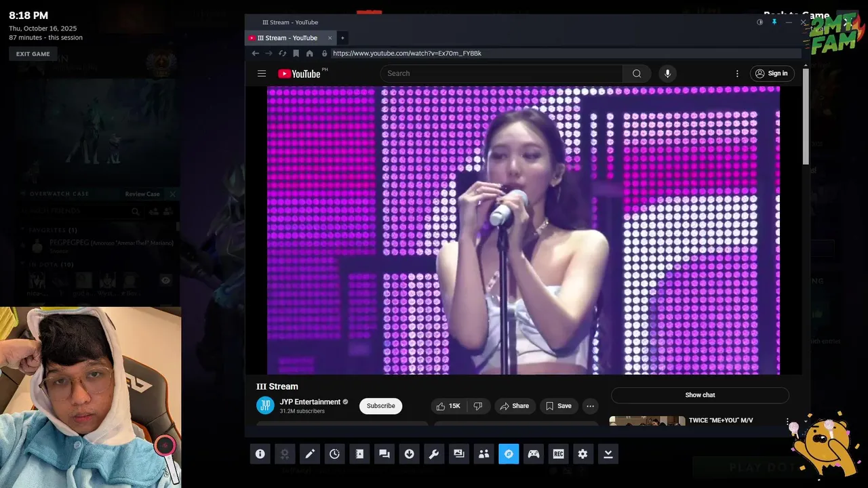Viewport: 868px width, 488px height.
Task: Toggle the web browser compass icon
Action: (509, 454)
